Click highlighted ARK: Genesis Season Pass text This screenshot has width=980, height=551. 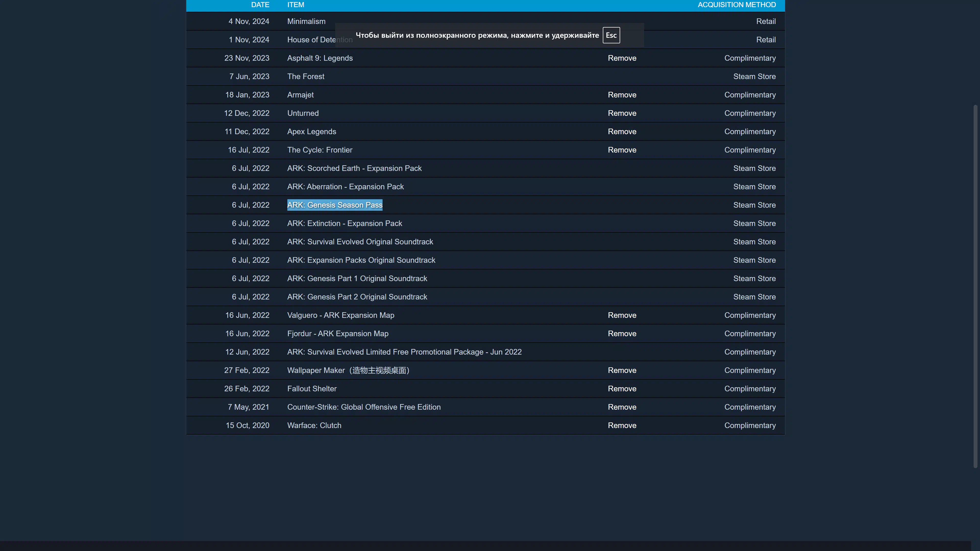click(x=335, y=205)
